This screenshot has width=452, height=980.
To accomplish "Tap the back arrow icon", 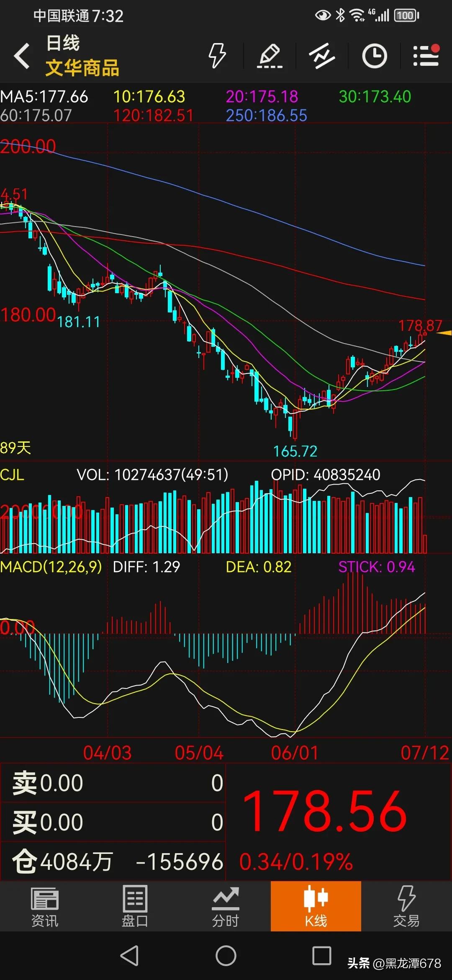I will click(x=22, y=56).
